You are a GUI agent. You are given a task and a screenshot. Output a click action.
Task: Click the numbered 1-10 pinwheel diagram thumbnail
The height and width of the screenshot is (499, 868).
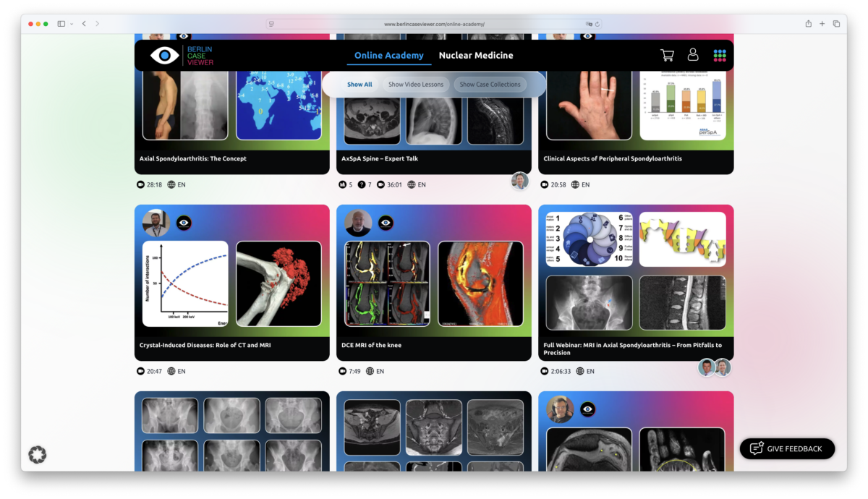590,239
